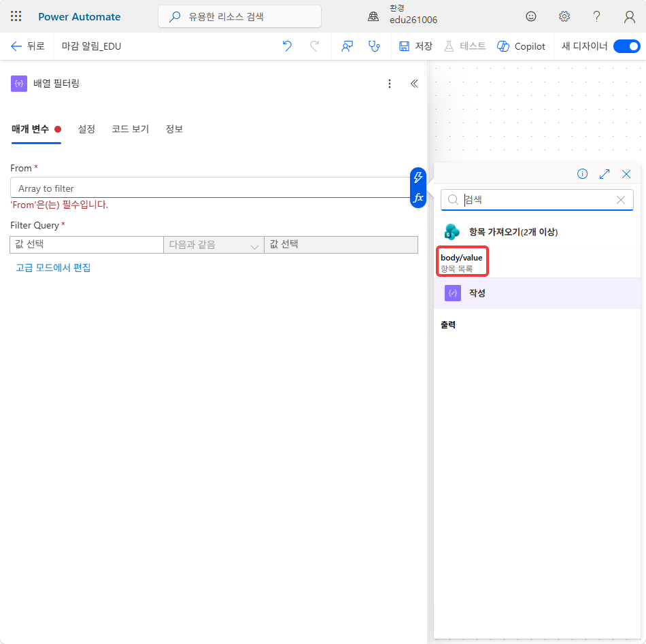The image size is (646, 644).
Task: Open the settings gear
Action: tap(564, 16)
